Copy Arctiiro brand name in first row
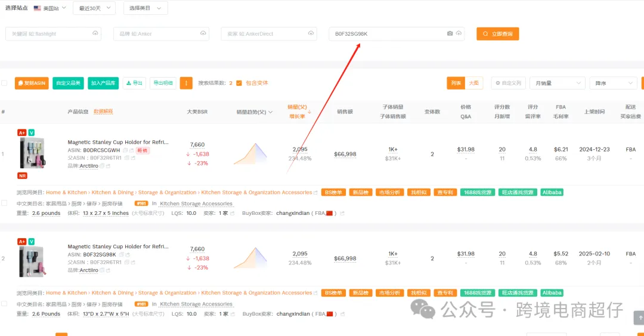644x336 pixels. 102,166
